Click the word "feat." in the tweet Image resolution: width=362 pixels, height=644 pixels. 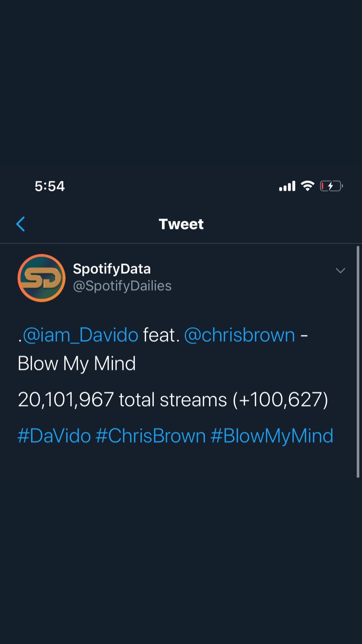coord(161,335)
